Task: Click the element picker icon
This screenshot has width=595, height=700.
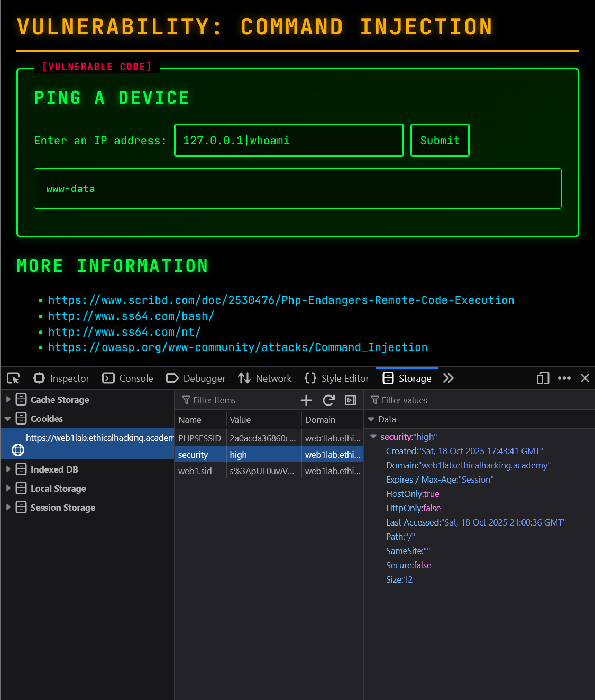Action: coord(13,378)
